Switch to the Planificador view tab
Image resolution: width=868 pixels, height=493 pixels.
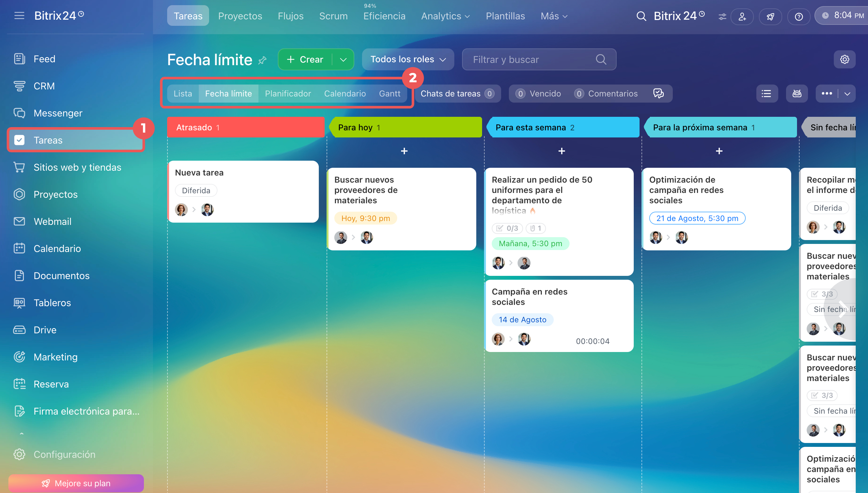pos(288,94)
